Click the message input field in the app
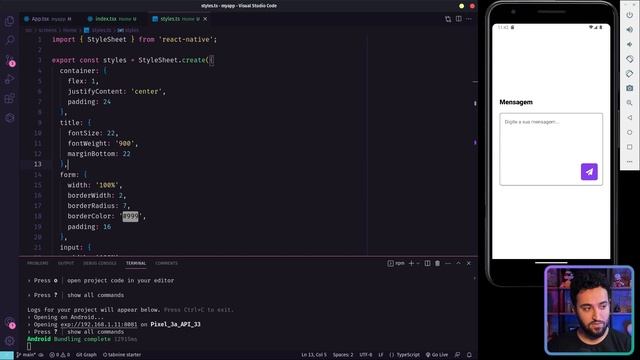640x360 pixels. coord(551,149)
